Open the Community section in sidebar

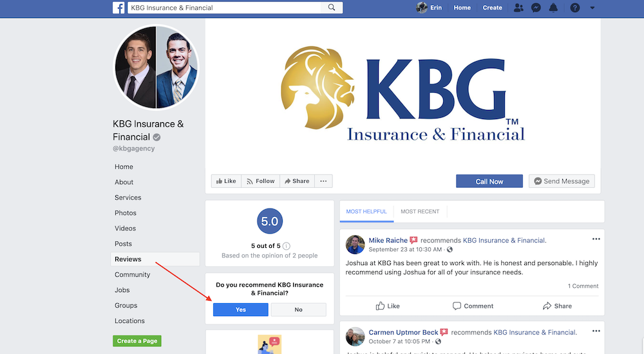point(132,274)
